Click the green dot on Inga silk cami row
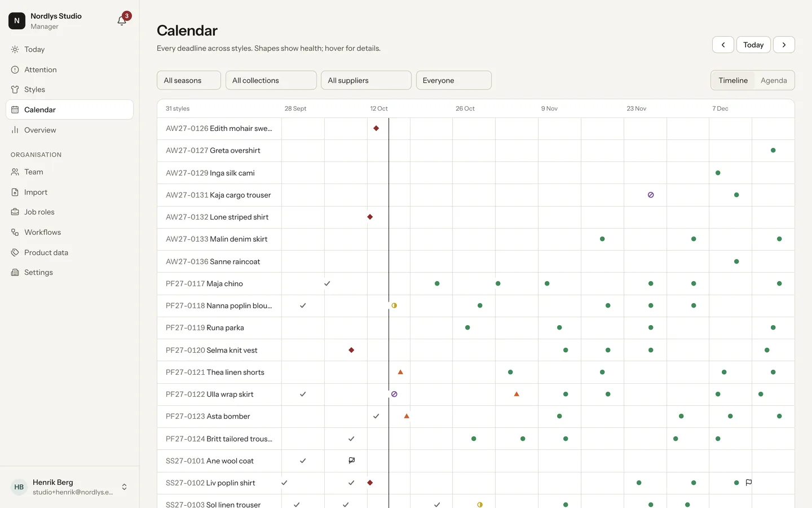This screenshot has width=812, height=508. [x=718, y=173]
